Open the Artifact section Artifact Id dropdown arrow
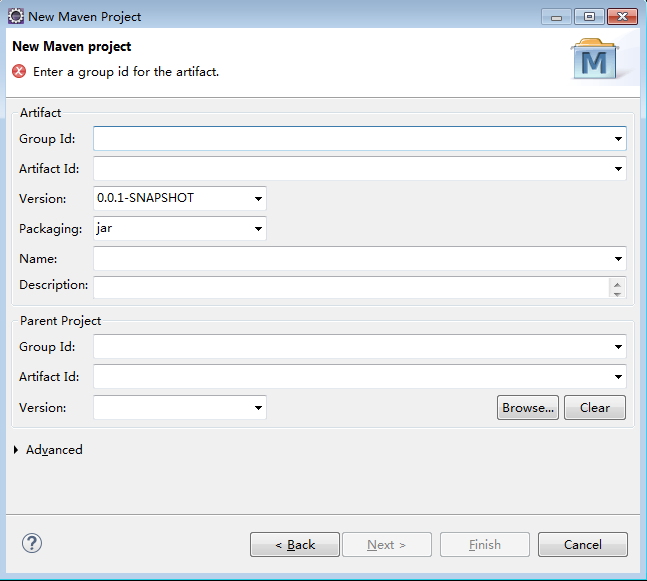The width and height of the screenshot is (647, 581). click(x=618, y=168)
